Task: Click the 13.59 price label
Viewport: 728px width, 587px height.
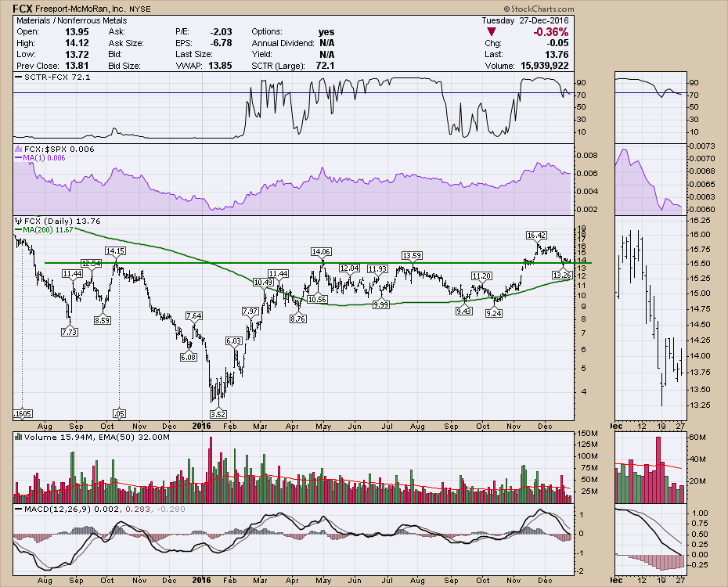Action: tap(412, 256)
